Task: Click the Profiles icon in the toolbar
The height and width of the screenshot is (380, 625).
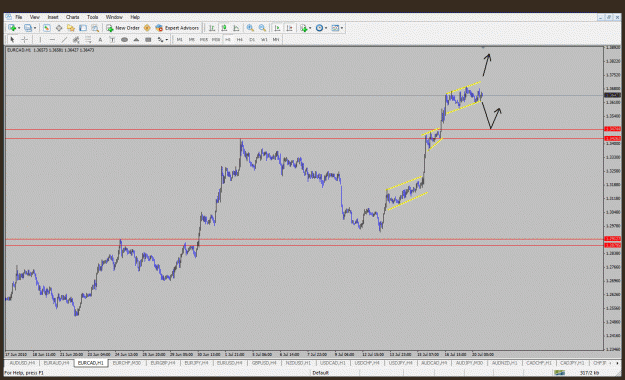Action: (x=28, y=28)
